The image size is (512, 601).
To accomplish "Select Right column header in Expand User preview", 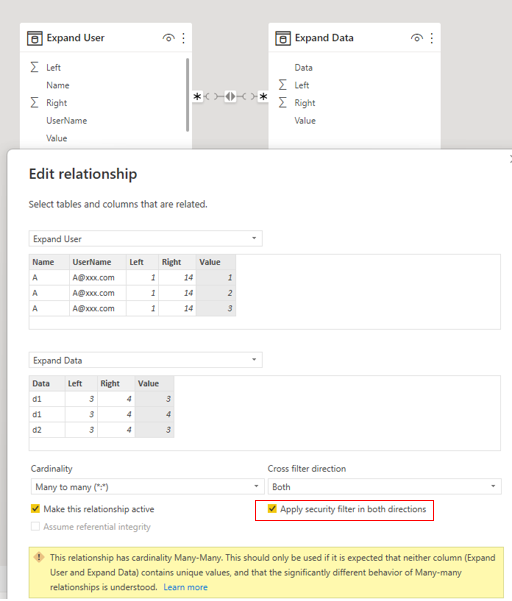I will (x=177, y=262).
